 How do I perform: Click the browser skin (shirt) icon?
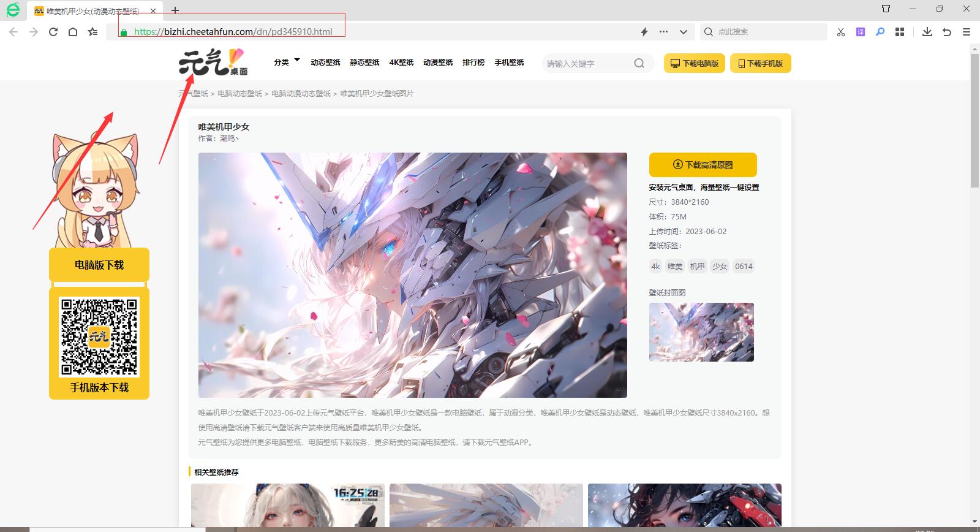(886, 9)
